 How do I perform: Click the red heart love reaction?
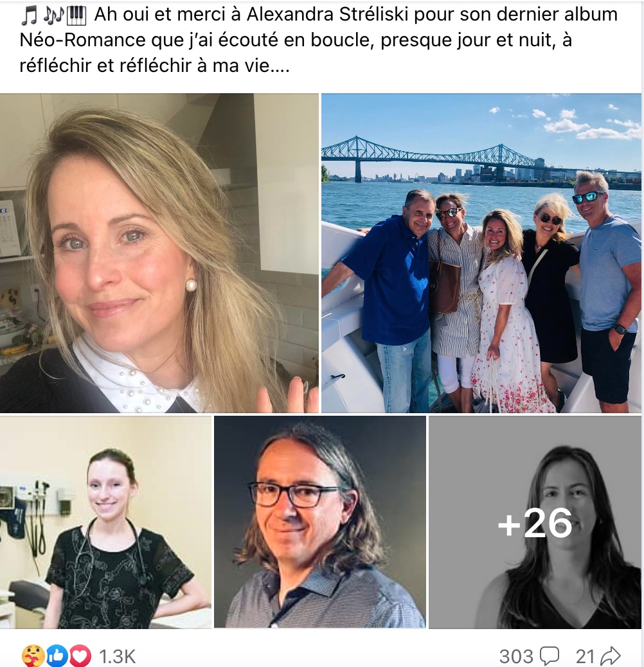pyautogui.click(x=80, y=656)
